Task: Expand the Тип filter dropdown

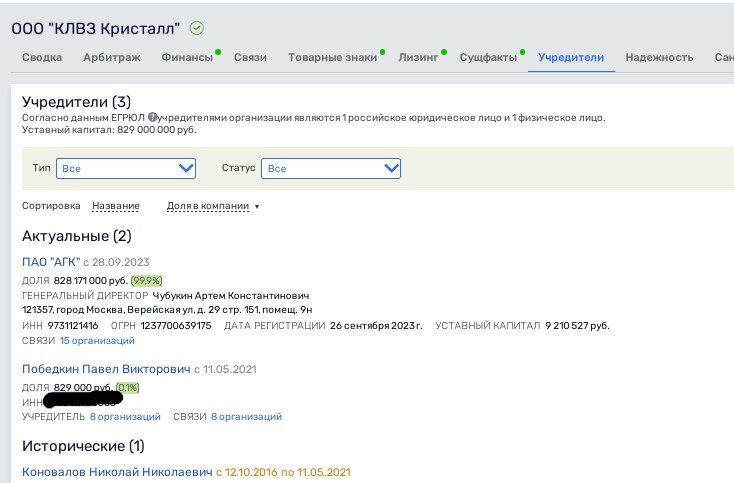Action: pos(125,168)
